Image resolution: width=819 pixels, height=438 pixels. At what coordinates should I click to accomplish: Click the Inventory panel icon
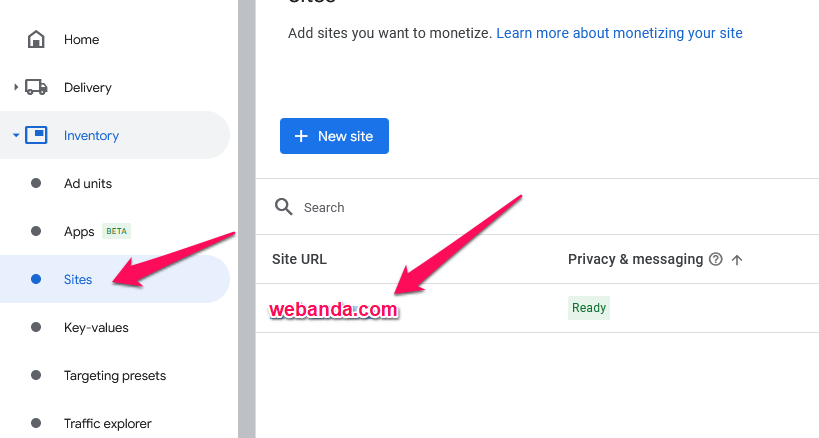point(36,136)
